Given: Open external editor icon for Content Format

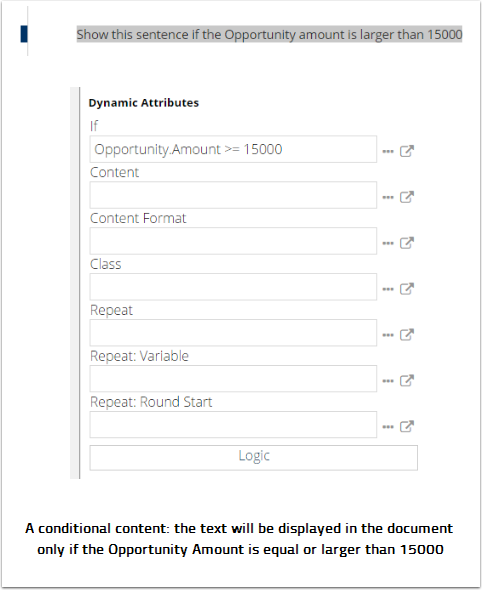Looking at the screenshot, I should (x=407, y=243).
